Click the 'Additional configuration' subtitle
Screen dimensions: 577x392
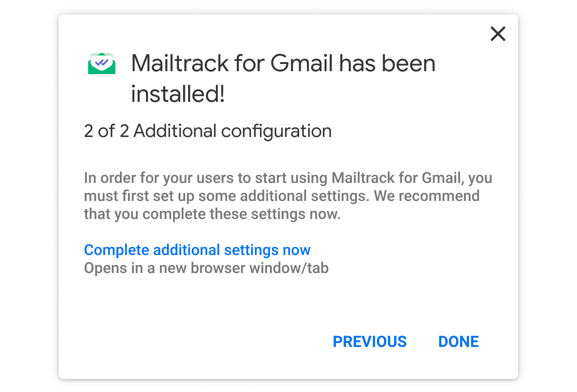tap(233, 131)
